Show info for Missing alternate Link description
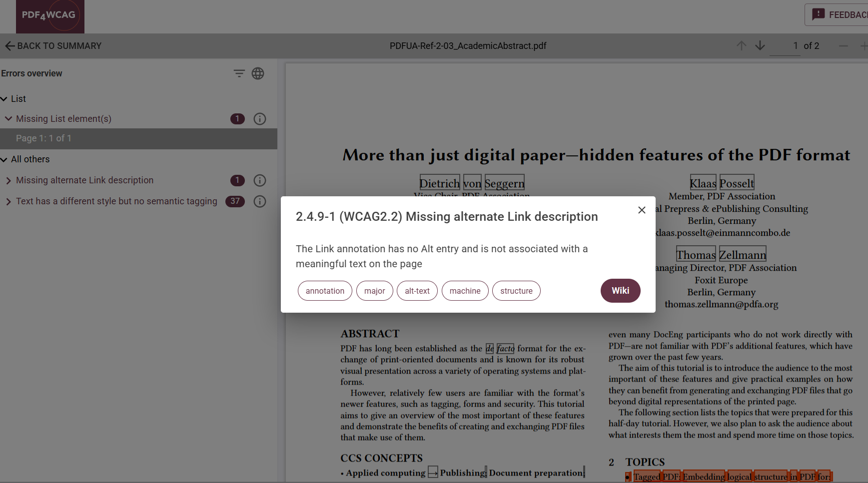 [260, 180]
